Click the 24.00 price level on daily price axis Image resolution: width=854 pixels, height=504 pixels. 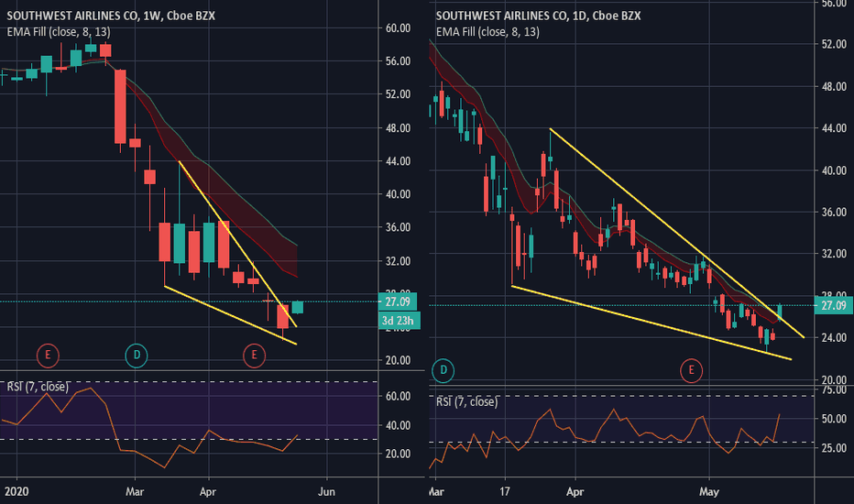pyautogui.click(x=834, y=338)
